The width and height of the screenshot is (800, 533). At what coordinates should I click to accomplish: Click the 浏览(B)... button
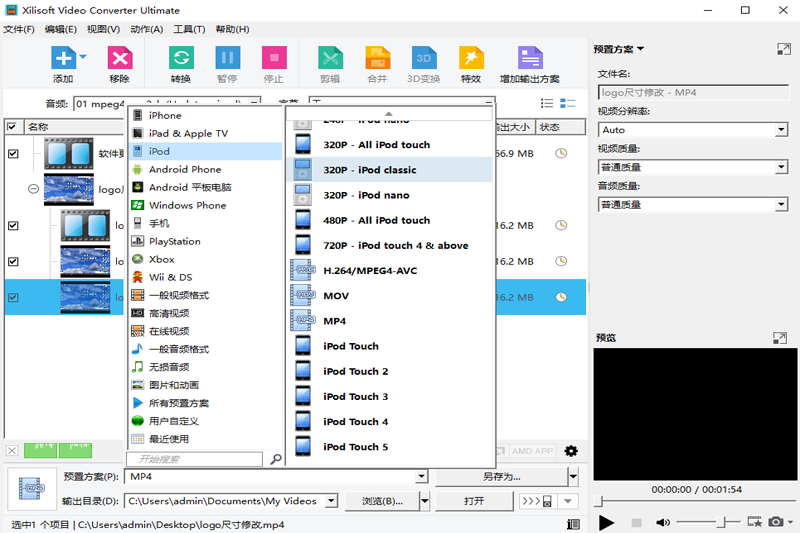[x=381, y=501]
